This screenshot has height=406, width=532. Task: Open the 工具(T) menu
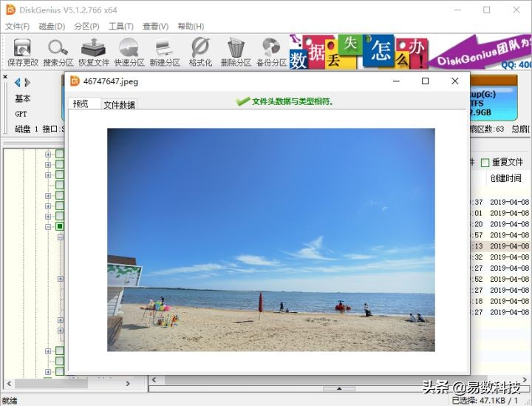coord(121,26)
